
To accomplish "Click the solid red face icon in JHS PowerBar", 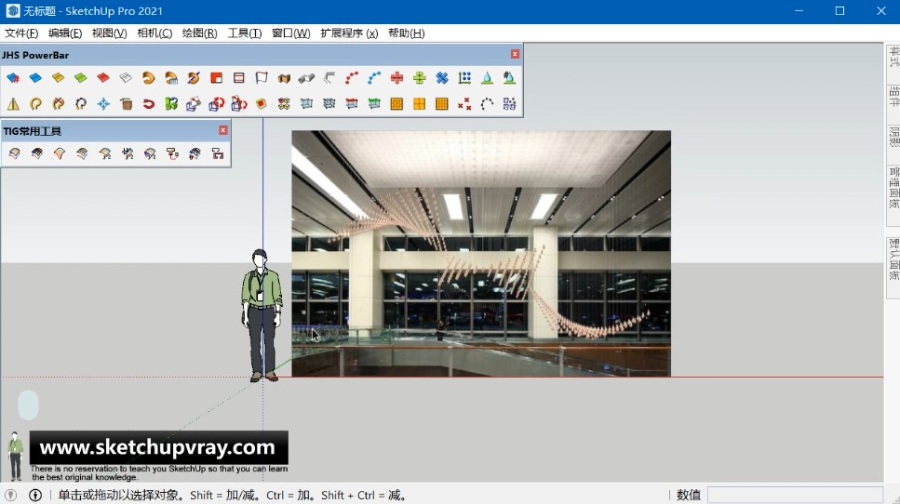I will pos(103,77).
